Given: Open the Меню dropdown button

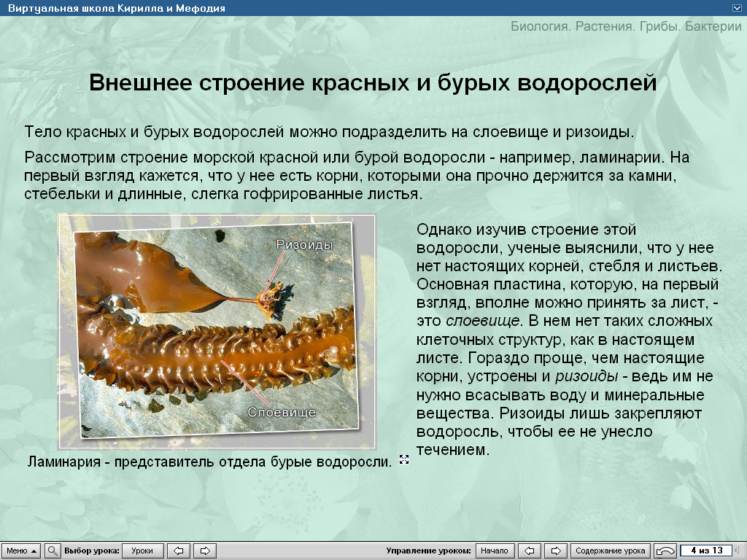Looking at the screenshot, I should pyautogui.click(x=20, y=551).
